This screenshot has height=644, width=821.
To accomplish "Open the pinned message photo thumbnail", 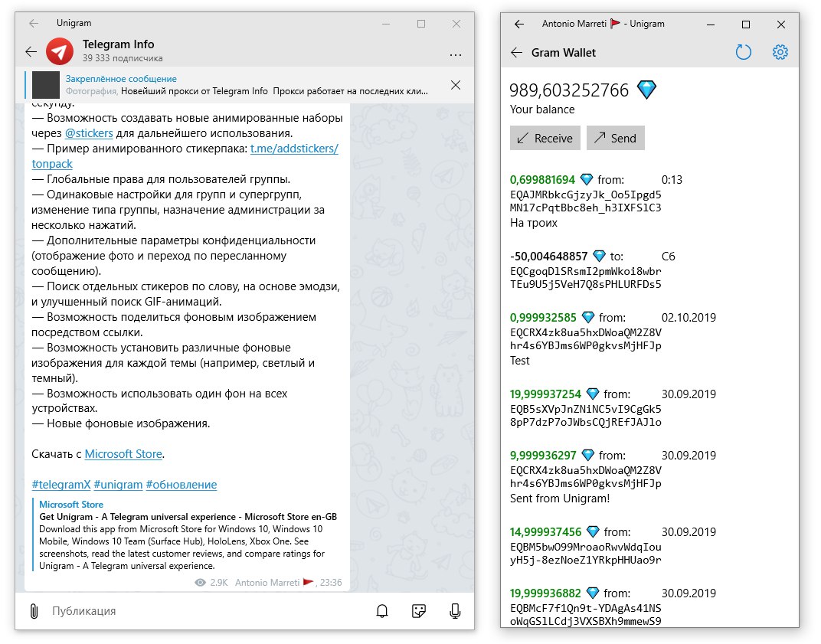I will click(x=45, y=85).
